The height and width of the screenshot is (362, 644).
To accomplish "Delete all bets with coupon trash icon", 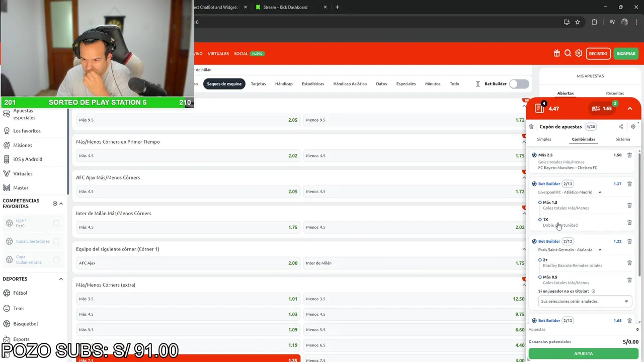I will (531, 127).
